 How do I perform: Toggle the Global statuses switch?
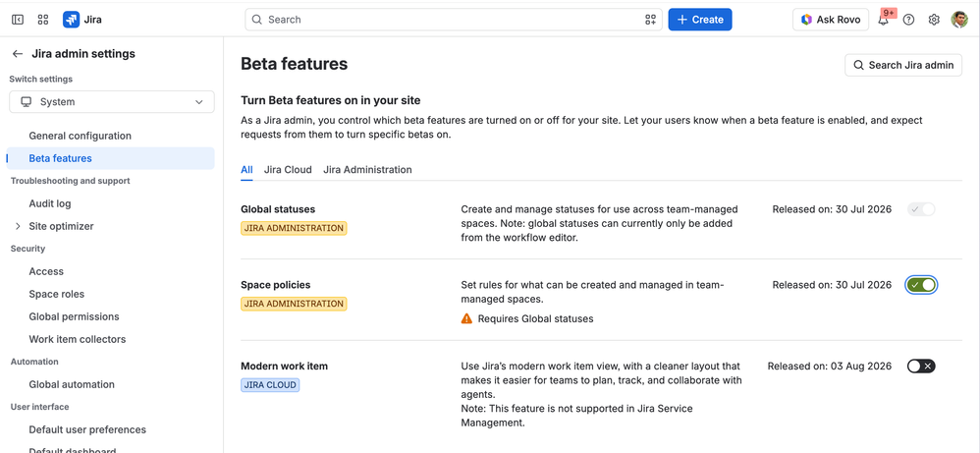pyautogui.click(x=921, y=209)
